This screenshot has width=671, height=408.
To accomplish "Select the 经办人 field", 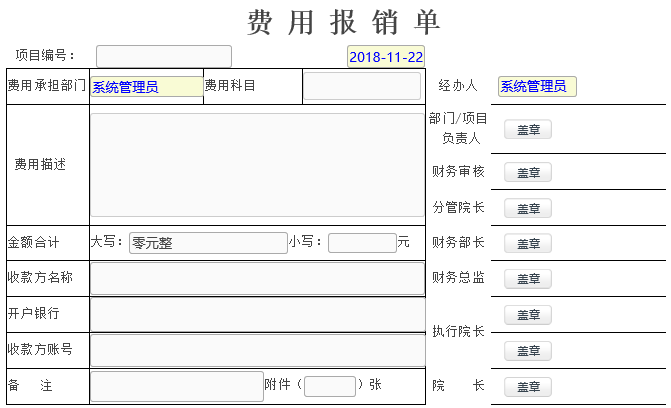I will [537, 87].
